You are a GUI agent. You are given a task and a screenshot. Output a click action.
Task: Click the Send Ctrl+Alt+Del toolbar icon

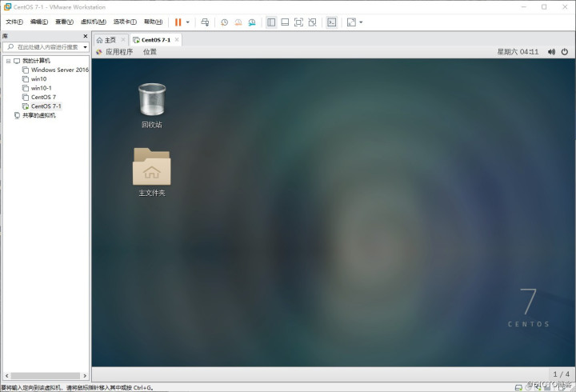coord(205,22)
